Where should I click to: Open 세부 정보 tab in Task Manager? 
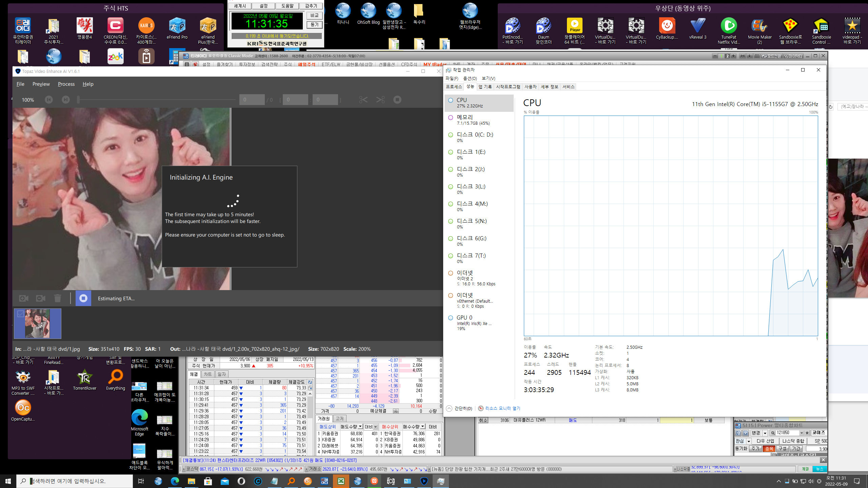pos(549,87)
